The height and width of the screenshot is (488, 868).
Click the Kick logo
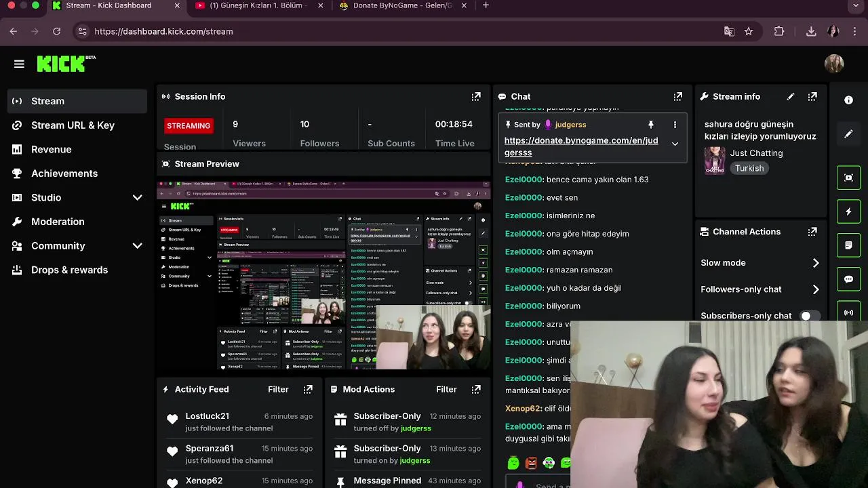[x=66, y=64]
